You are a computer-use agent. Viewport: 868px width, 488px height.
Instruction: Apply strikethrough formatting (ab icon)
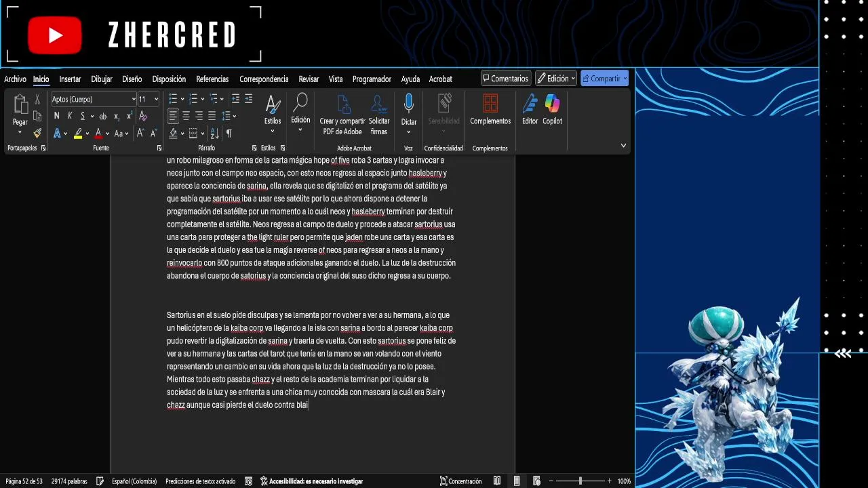[103, 116]
